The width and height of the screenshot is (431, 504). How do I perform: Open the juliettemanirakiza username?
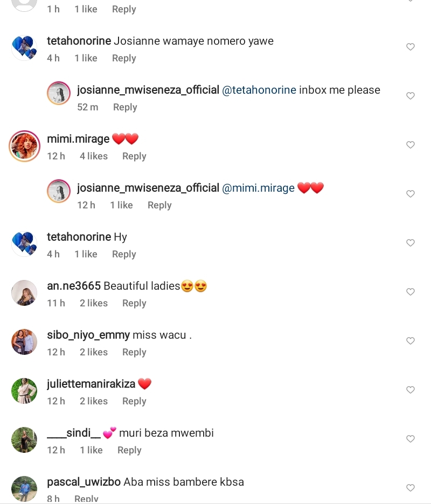tap(91, 384)
